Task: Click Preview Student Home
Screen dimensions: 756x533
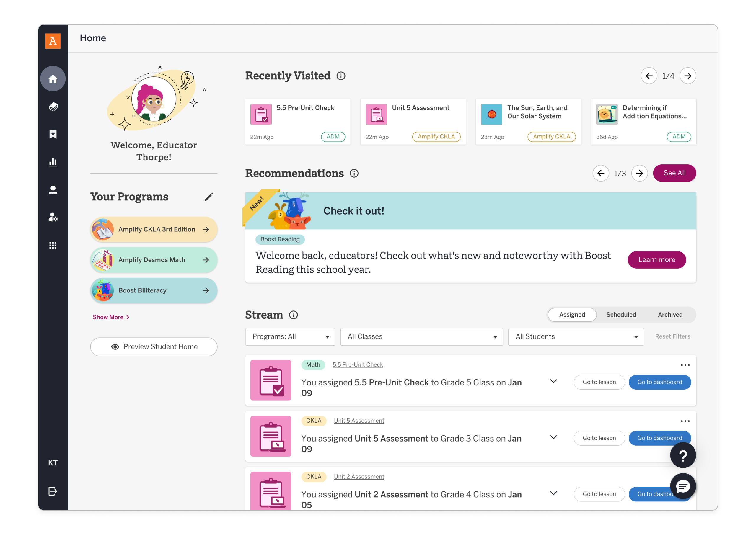Action: pyautogui.click(x=154, y=346)
